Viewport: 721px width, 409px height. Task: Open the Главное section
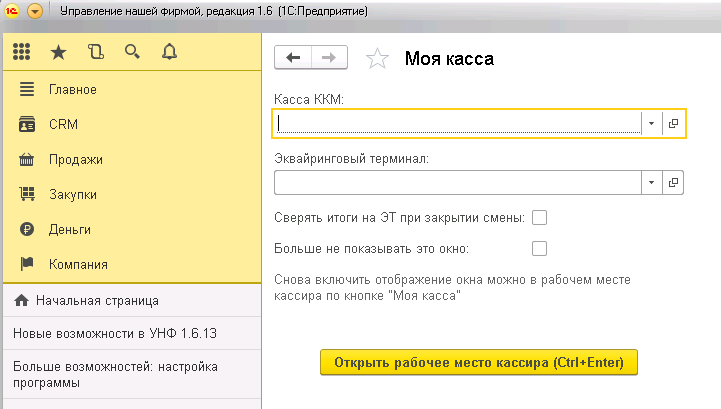pos(132,89)
